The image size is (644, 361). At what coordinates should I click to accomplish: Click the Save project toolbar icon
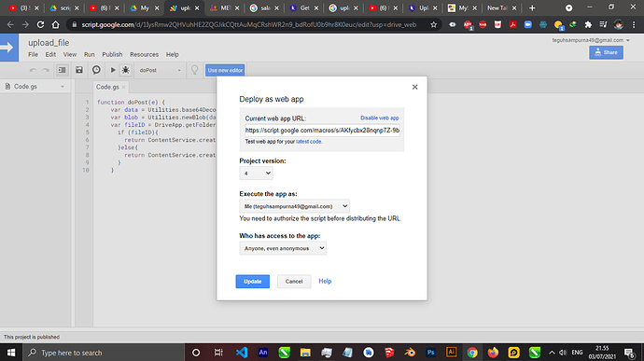(x=78, y=70)
